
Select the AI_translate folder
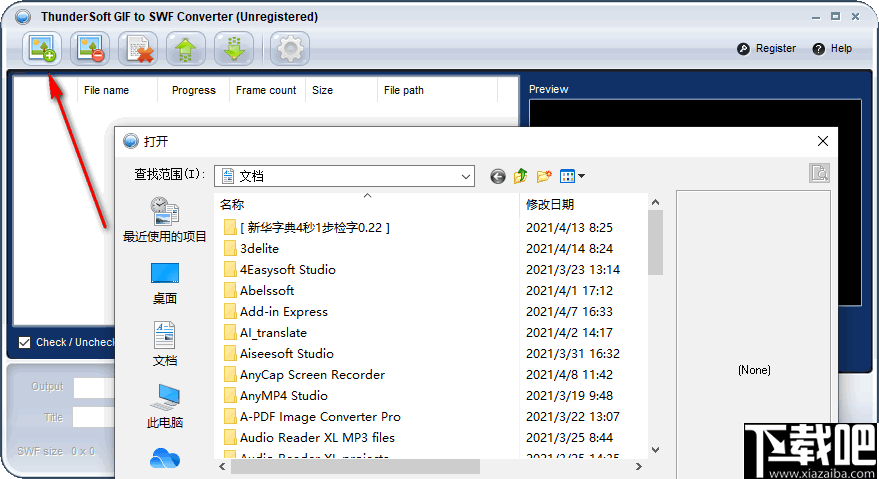(x=265, y=333)
